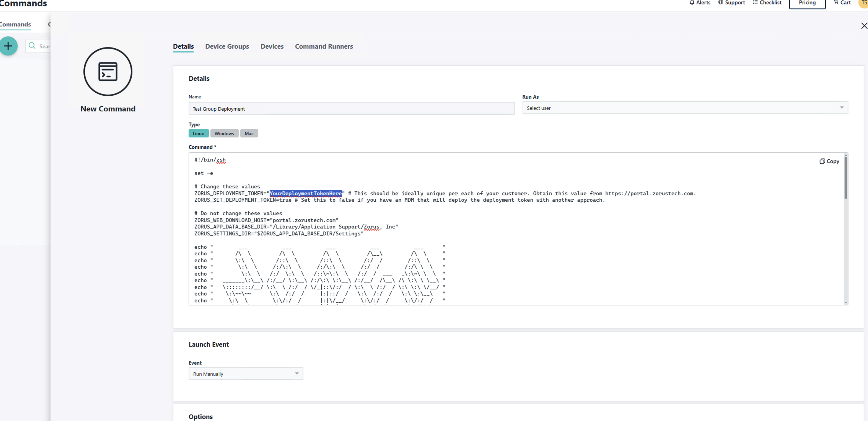868x421 pixels.
Task: Open the Cart
Action: tap(842, 3)
